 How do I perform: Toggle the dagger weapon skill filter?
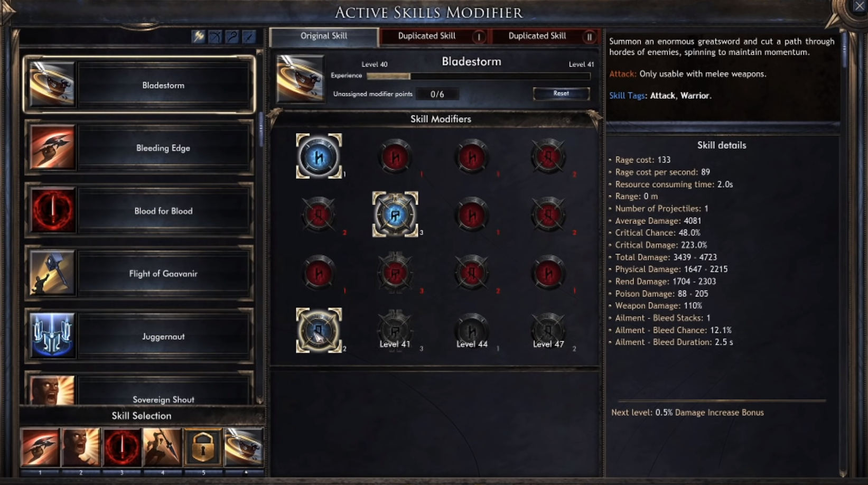249,36
